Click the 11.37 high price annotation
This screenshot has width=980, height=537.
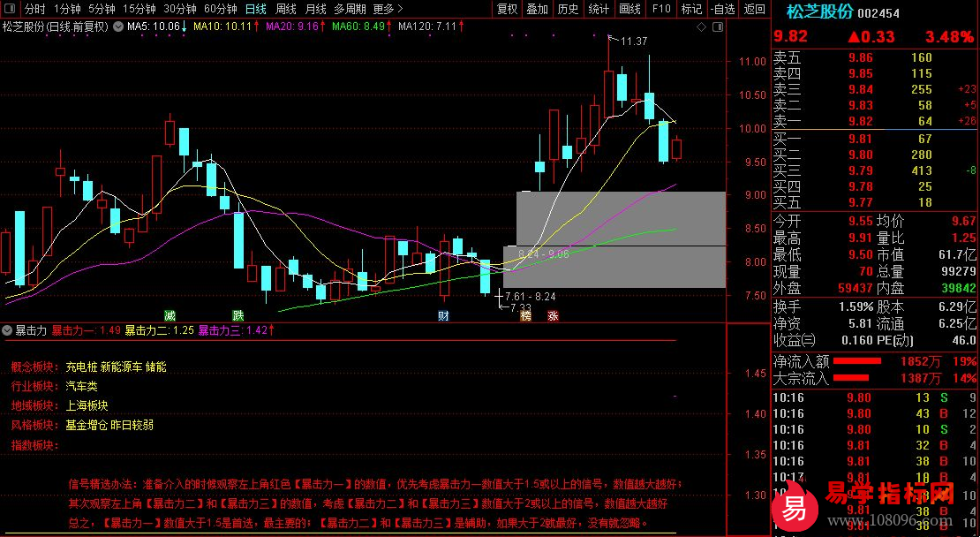coord(634,42)
